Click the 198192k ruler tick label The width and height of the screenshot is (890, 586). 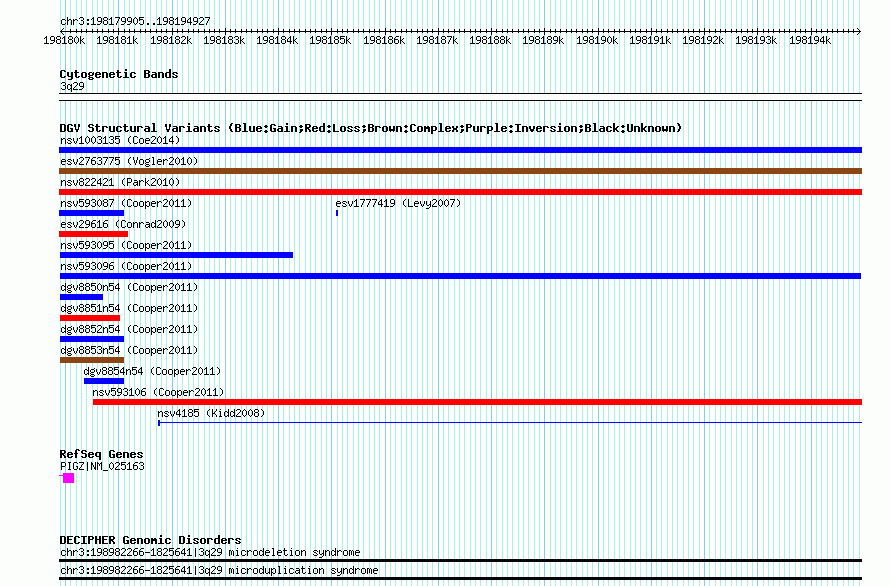pyautogui.click(x=703, y=40)
